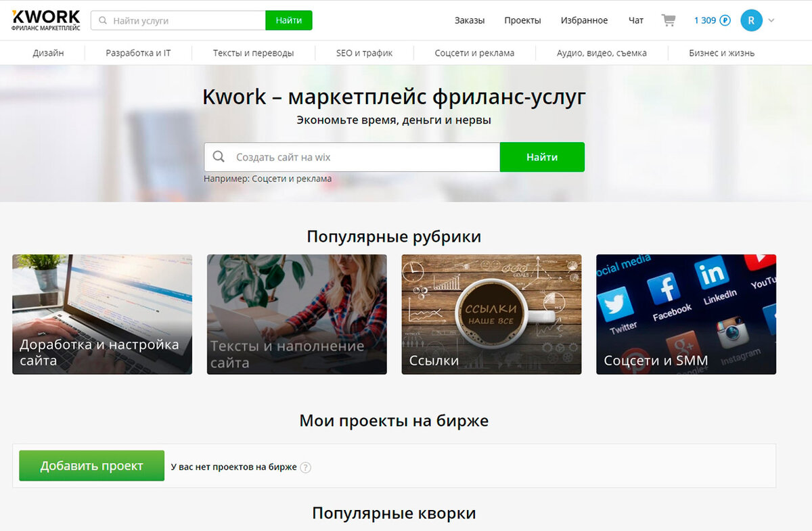This screenshot has width=812, height=531.
Task: Open the user avatar with letter R
Action: tap(751, 20)
